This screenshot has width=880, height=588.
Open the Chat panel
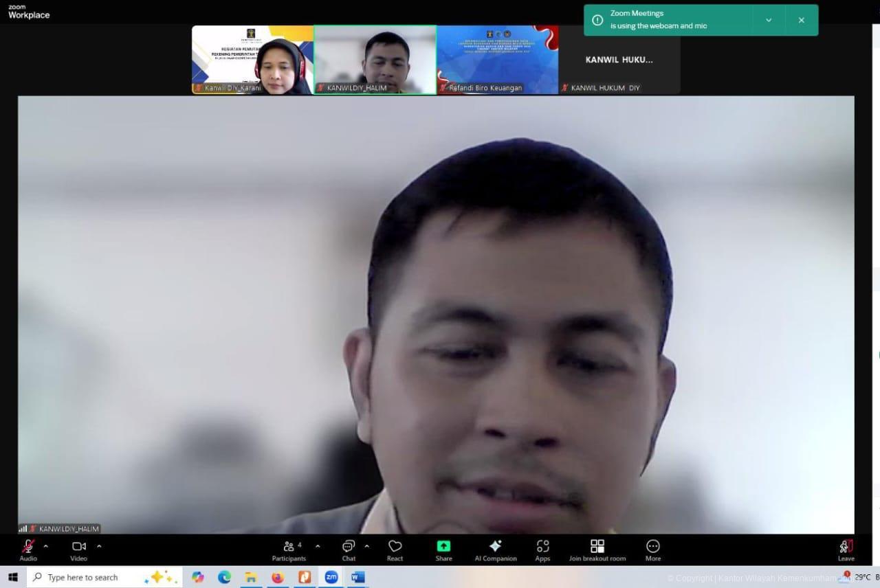[349, 549]
